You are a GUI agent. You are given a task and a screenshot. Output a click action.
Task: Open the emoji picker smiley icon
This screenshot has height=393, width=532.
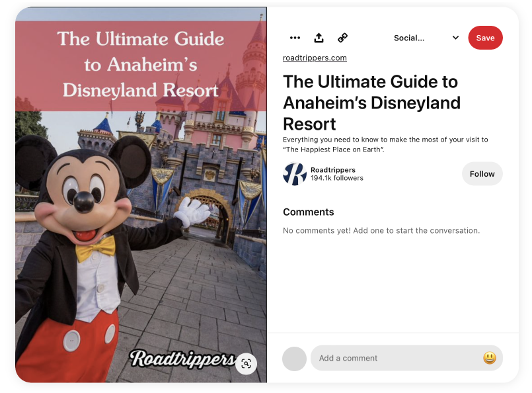(489, 358)
